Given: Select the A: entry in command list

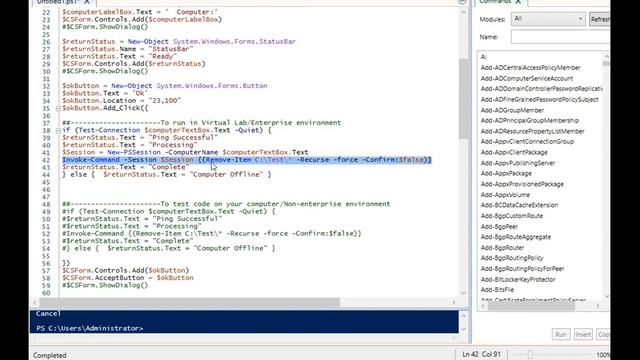Looking at the screenshot, I should tap(483, 57).
